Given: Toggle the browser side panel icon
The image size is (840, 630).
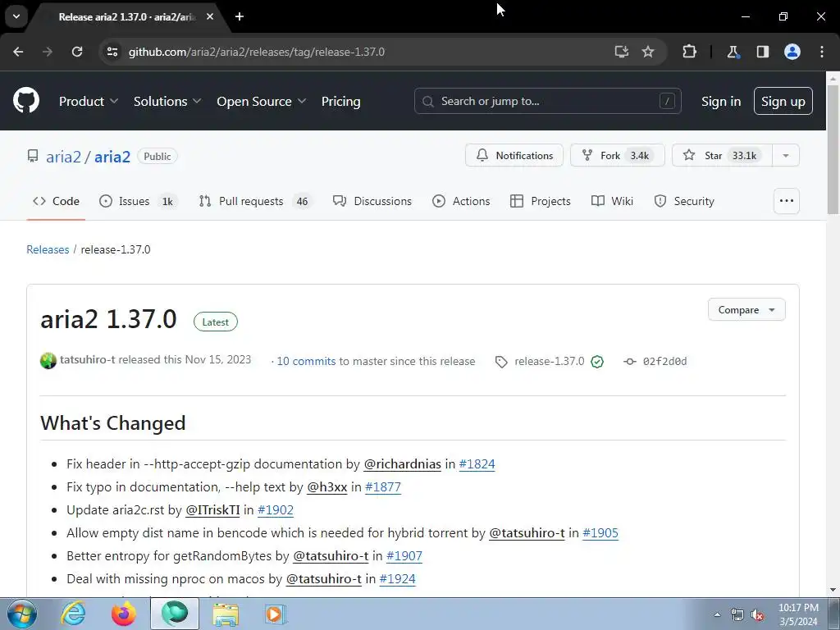Looking at the screenshot, I should pyautogui.click(x=762, y=52).
